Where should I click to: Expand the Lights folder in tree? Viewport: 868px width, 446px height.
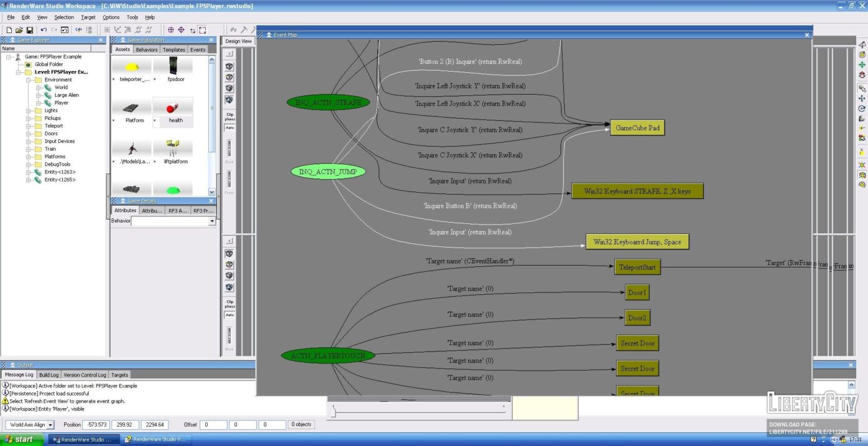click(29, 110)
